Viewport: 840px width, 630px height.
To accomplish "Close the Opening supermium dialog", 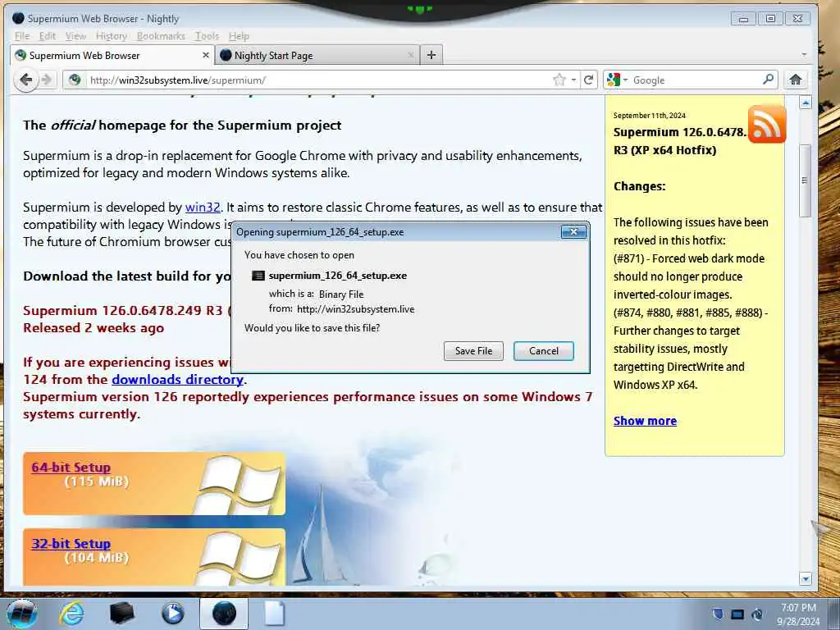I will (x=573, y=231).
